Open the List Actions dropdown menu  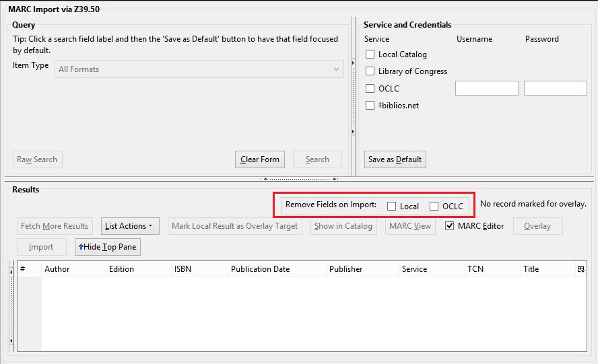pos(130,226)
